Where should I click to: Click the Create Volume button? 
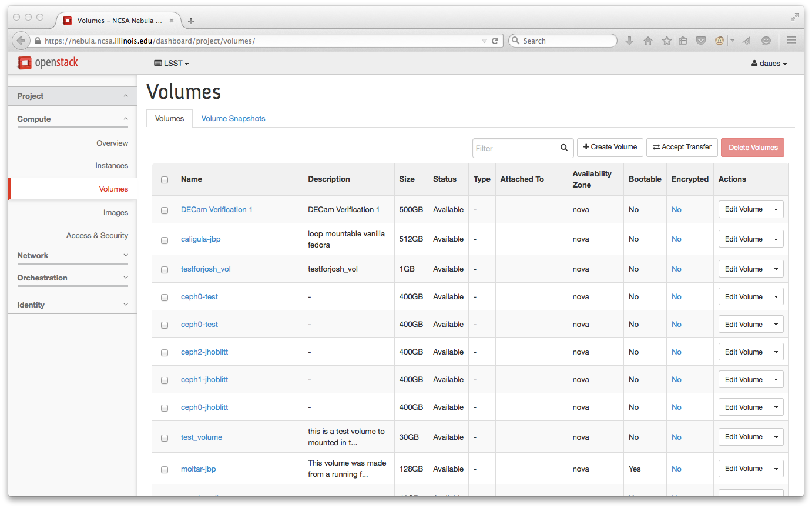point(610,147)
